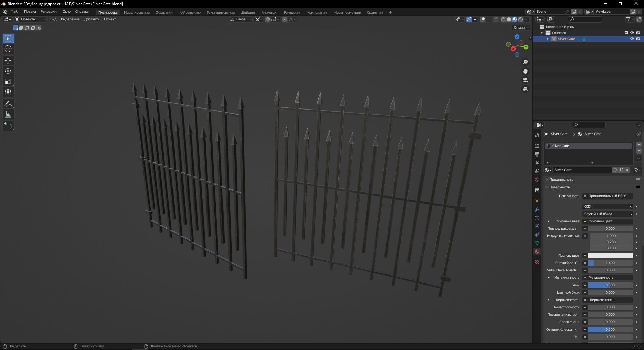Open the View Layer properties tab
Image resolution: width=644 pixels, height=350 pixels.
pos(537,163)
